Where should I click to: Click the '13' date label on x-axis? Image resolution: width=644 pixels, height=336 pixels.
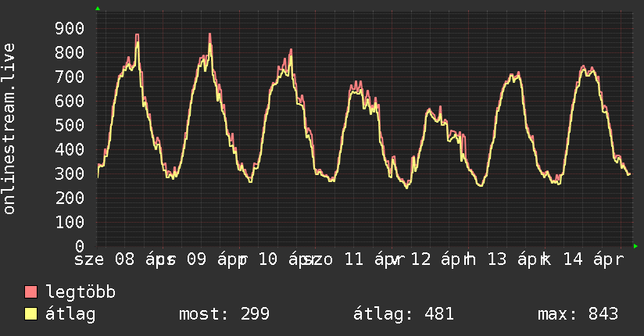(x=497, y=259)
